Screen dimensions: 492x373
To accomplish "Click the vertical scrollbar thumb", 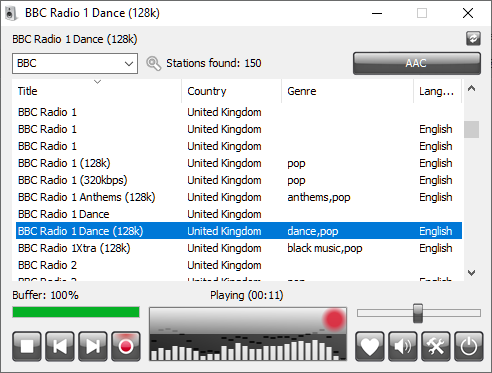I will [x=471, y=129].
